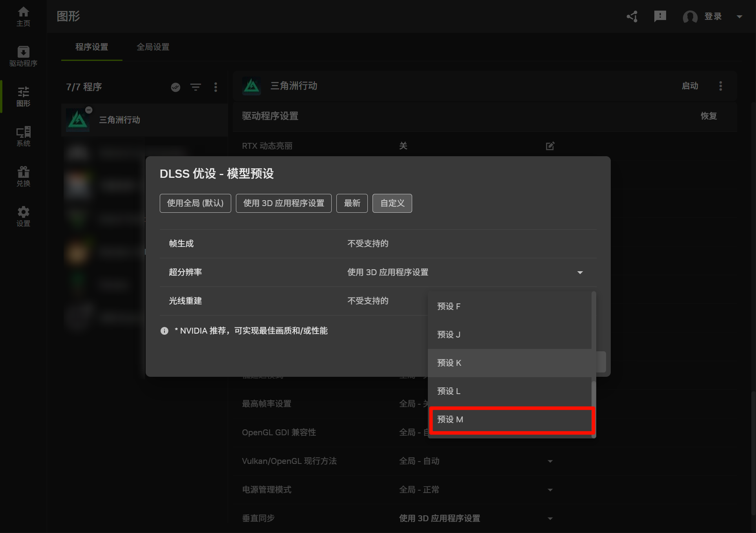Click the share icon in top bar
The width and height of the screenshot is (756, 533).
(x=632, y=16)
